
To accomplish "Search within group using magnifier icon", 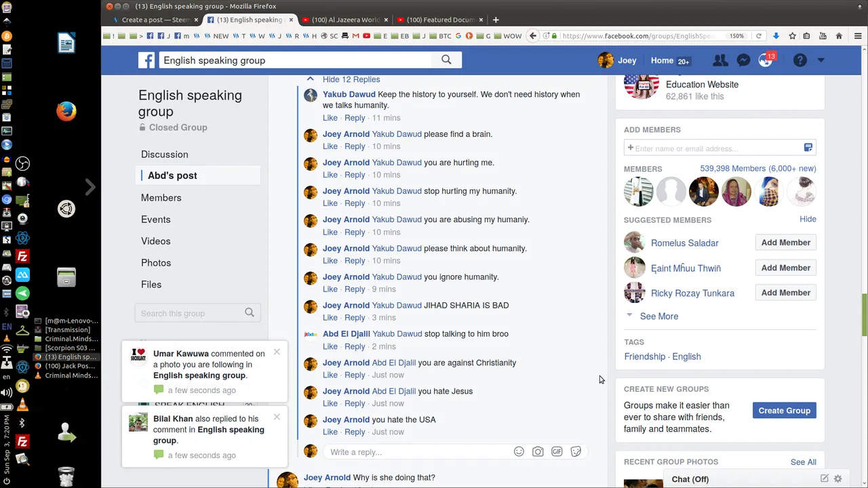I will [250, 312].
